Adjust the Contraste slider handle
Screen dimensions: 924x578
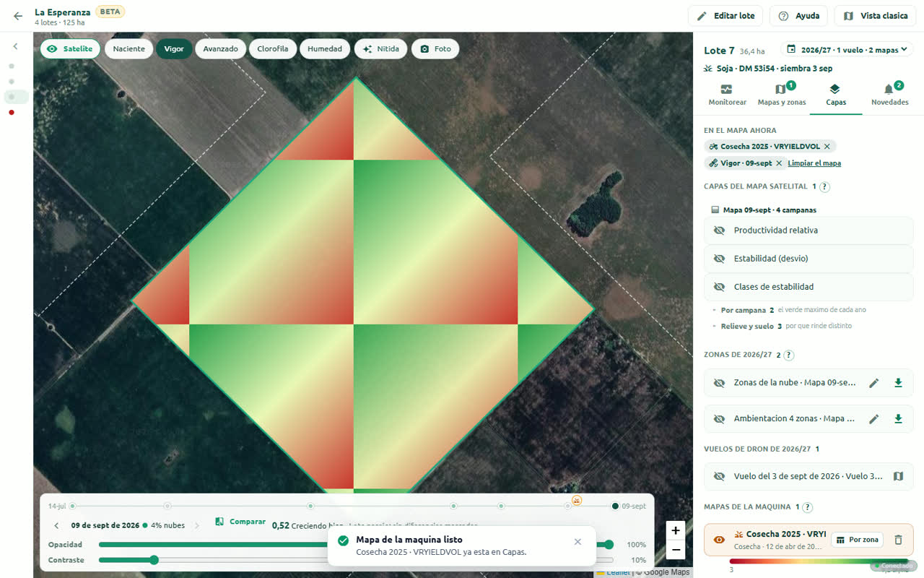pos(154,560)
